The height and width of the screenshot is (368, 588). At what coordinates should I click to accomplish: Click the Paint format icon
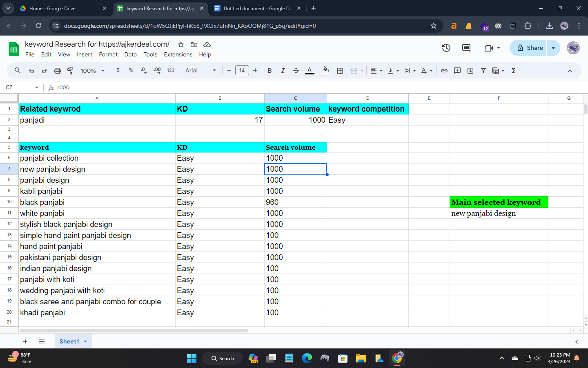tap(70, 71)
